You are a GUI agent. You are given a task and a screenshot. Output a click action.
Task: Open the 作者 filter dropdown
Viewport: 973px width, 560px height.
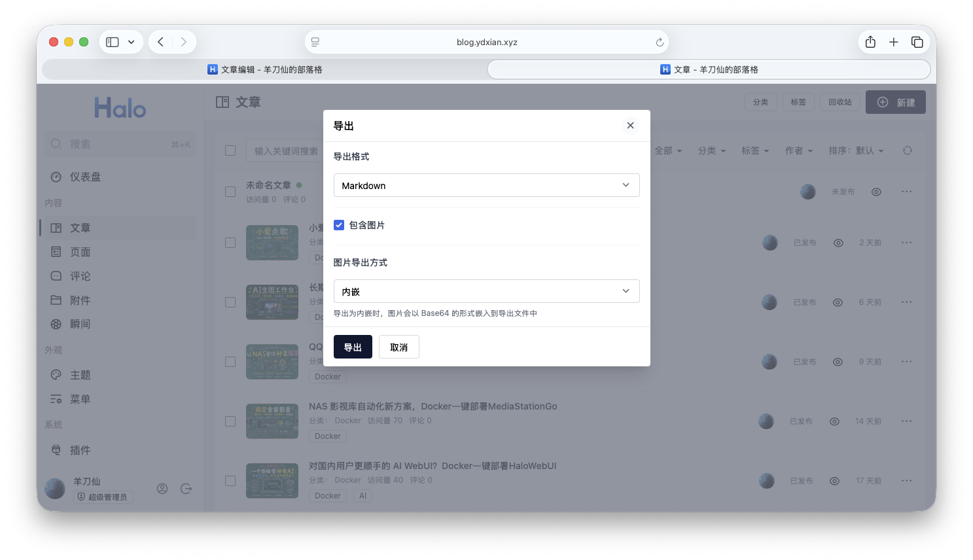[799, 150]
